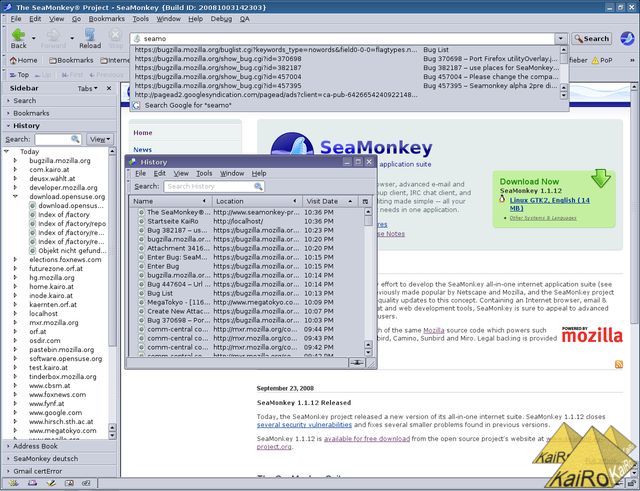Expand the Address Book sidebar panel
The height and width of the screenshot is (491, 640).
[x=35, y=445]
